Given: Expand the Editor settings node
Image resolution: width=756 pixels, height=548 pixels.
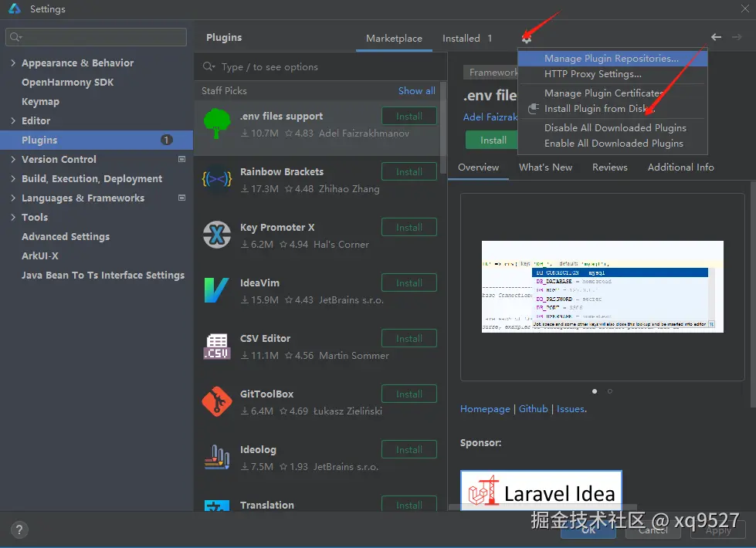Looking at the screenshot, I should tap(13, 120).
